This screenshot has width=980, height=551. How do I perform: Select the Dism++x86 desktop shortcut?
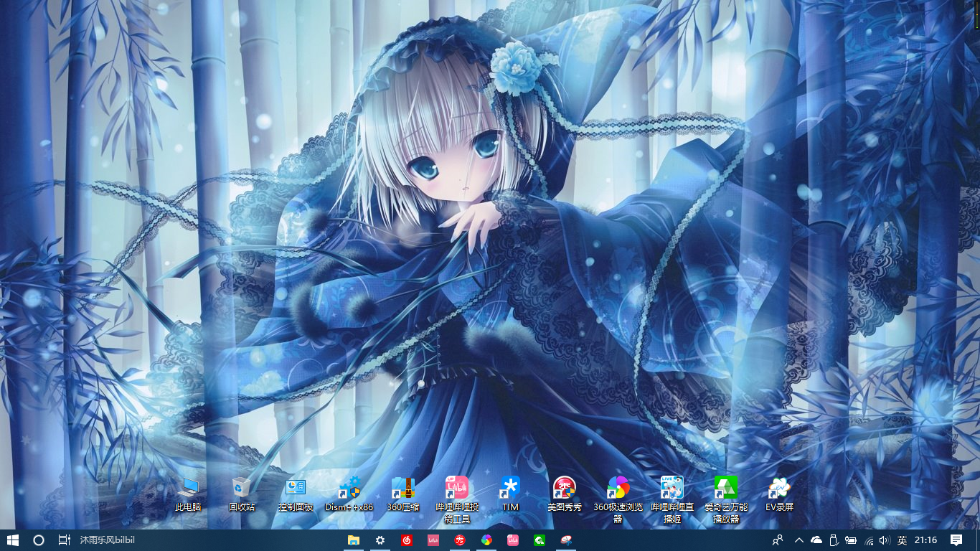(349, 494)
